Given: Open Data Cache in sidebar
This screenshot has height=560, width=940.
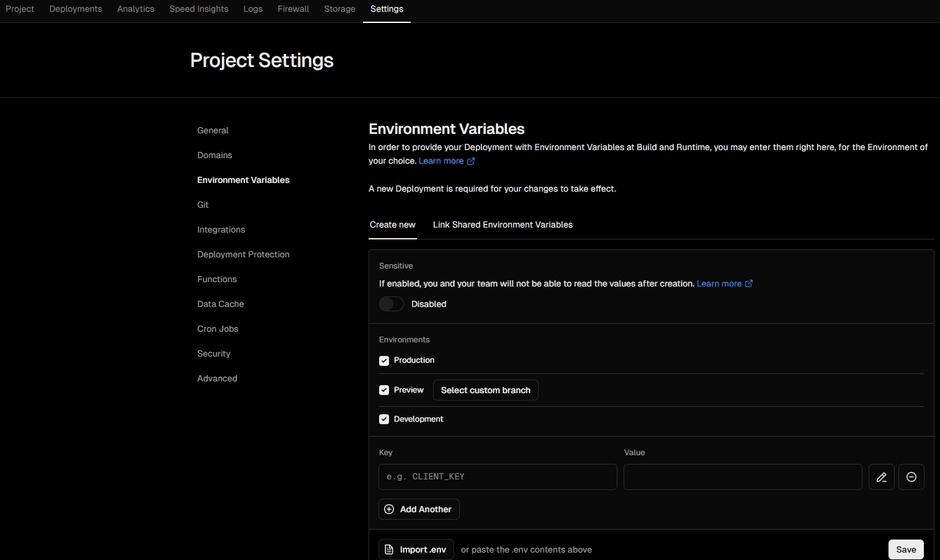Looking at the screenshot, I should 220,304.
